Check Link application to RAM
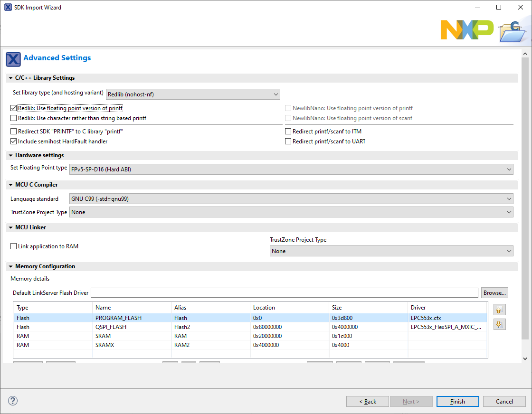532x414 pixels. point(14,246)
